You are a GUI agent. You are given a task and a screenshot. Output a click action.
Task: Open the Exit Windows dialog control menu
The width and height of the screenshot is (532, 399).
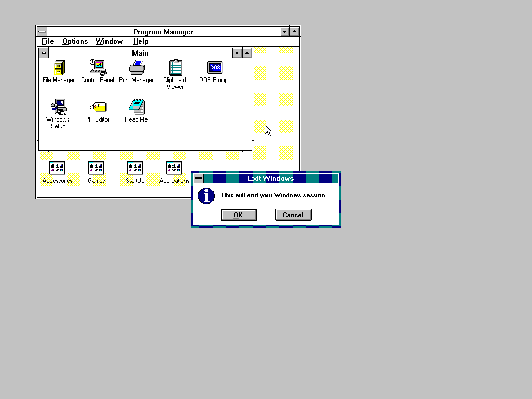[x=198, y=179]
